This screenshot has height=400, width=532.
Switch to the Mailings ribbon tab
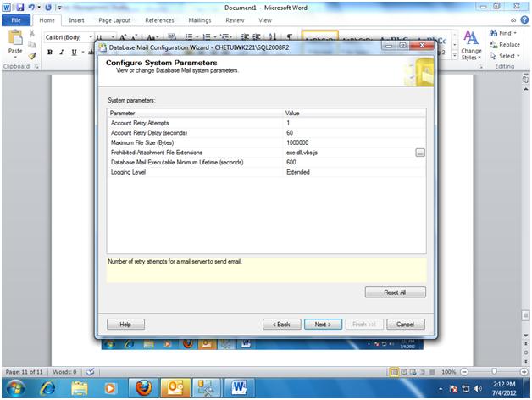pyautogui.click(x=200, y=20)
